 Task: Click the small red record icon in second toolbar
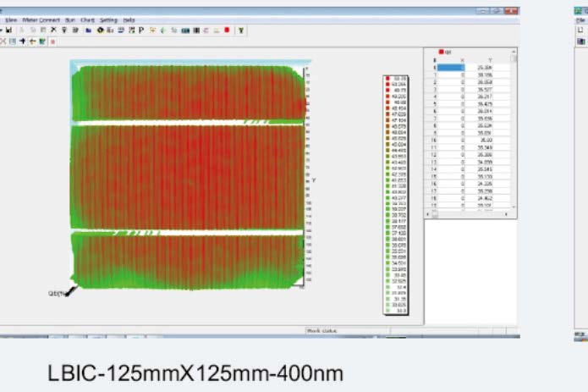pyautogui.click(x=52, y=40)
